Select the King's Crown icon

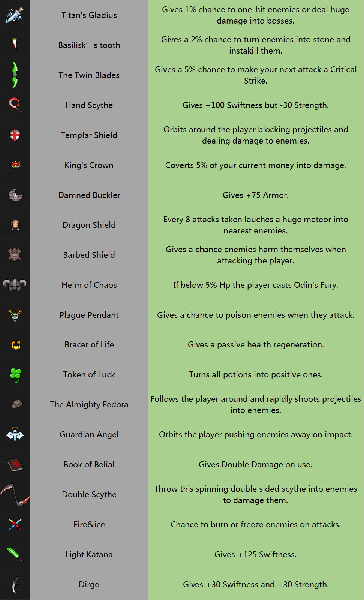pos(15,165)
